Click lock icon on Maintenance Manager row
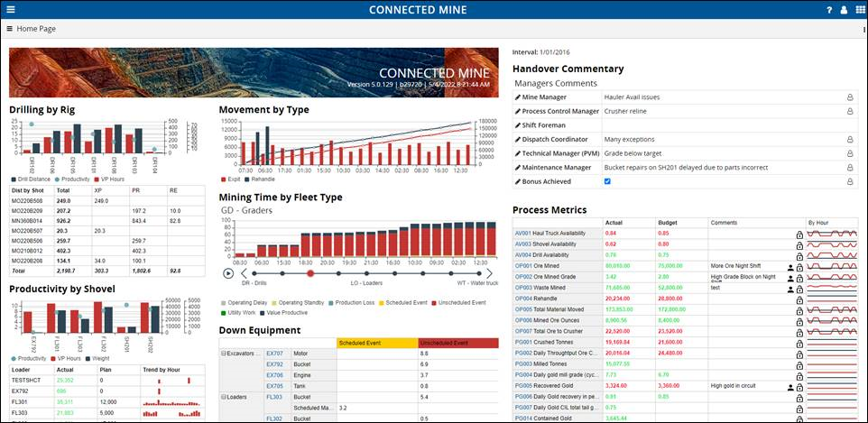 [x=849, y=168]
